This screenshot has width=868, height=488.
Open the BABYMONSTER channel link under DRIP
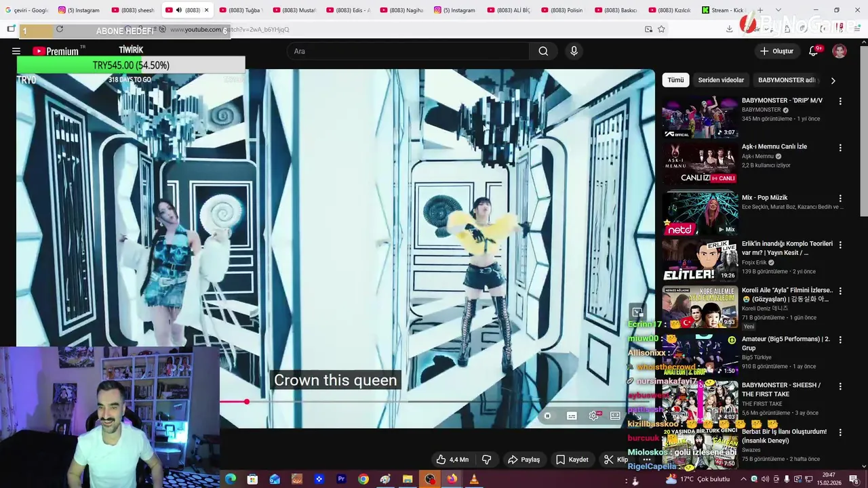click(761, 110)
